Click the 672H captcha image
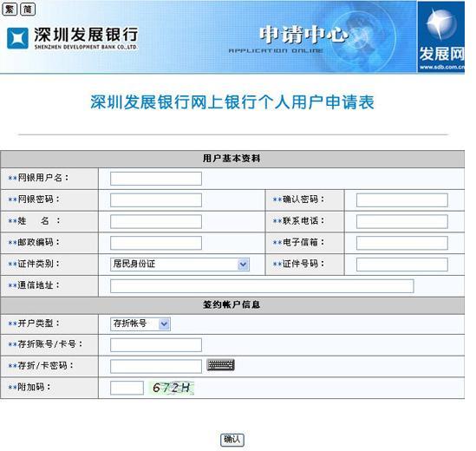 pos(172,388)
